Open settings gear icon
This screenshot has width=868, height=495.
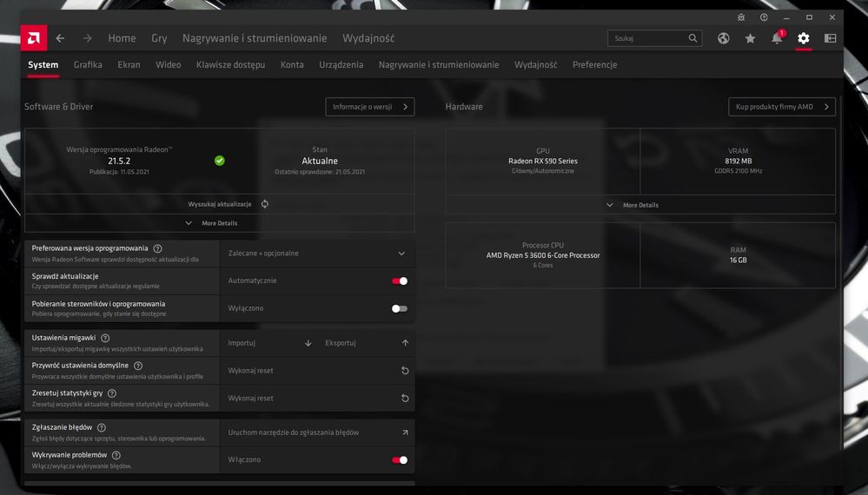pyautogui.click(x=803, y=38)
